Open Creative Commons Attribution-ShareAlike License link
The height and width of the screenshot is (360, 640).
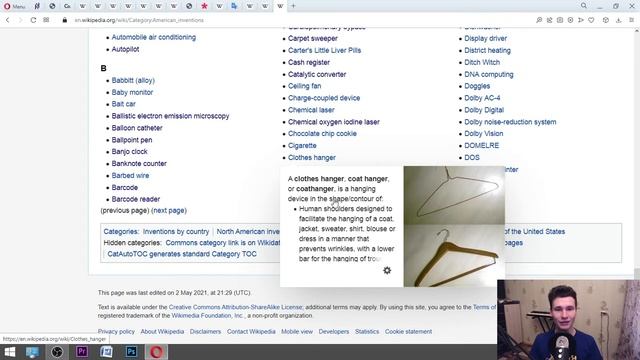(x=236, y=307)
